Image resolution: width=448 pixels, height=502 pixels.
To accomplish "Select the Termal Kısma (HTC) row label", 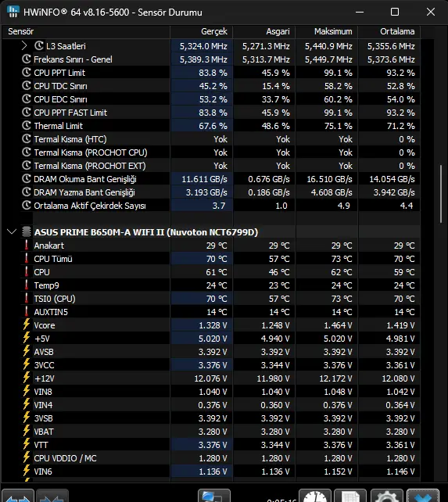I will 70,139.
